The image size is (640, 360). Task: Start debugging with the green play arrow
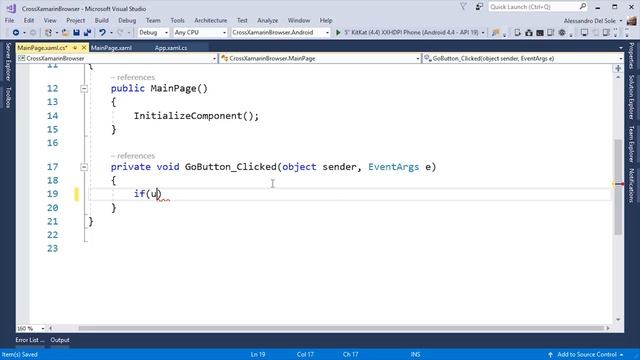338,32
